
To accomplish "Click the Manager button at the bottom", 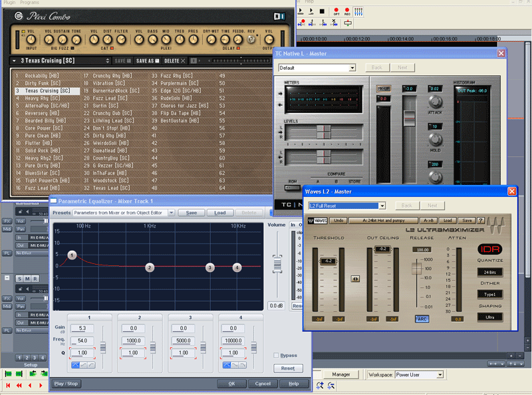I will pos(341,375).
